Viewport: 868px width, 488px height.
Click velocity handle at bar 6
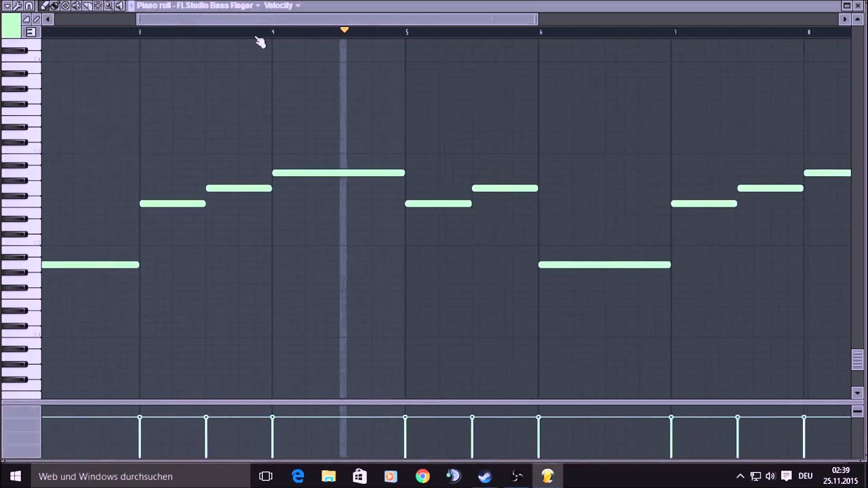coord(538,417)
